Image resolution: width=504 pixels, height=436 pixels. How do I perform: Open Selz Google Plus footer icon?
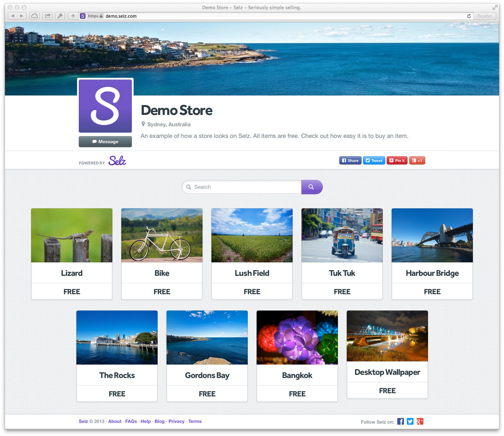pos(420,421)
